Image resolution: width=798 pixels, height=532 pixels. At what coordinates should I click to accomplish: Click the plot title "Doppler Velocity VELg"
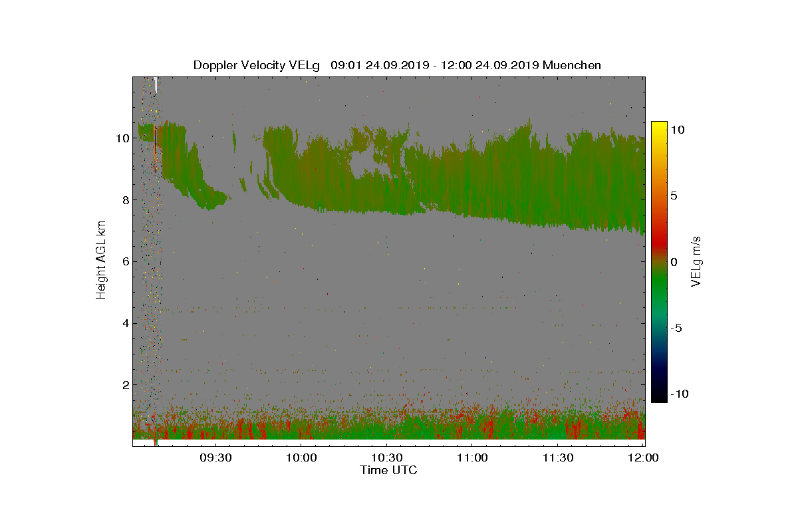pos(257,65)
